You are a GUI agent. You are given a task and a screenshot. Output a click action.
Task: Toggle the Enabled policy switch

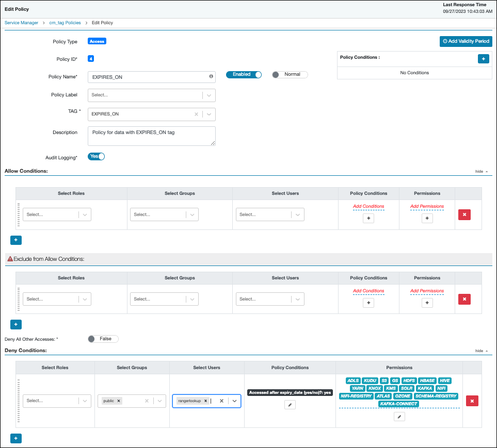point(244,74)
